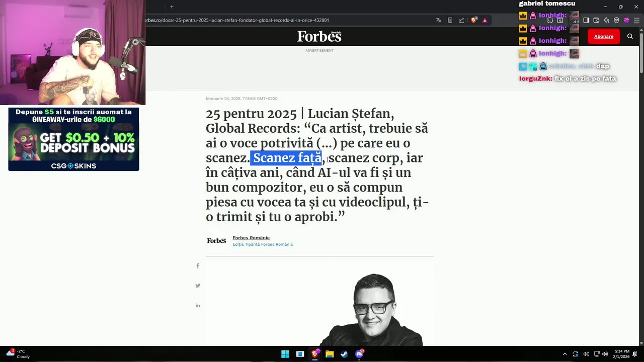Open the weather widget showing Cloudy
This screenshot has height=362, width=644.
[x=18, y=354]
